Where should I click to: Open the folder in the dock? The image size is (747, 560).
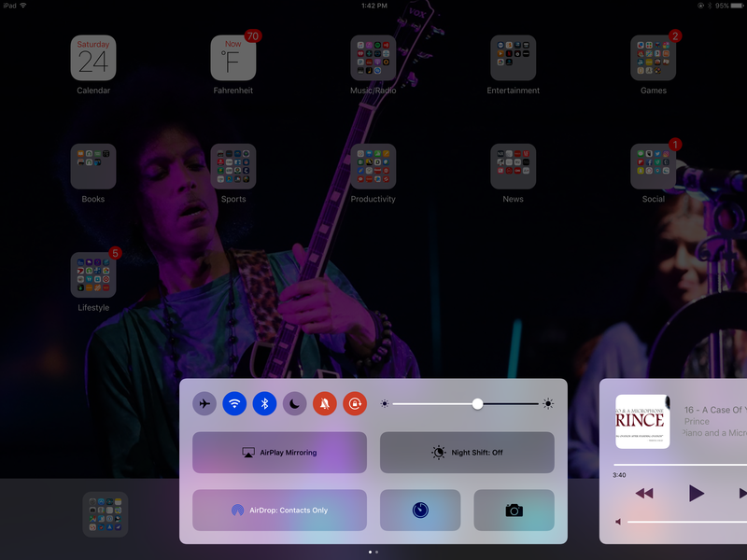pos(106,514)
